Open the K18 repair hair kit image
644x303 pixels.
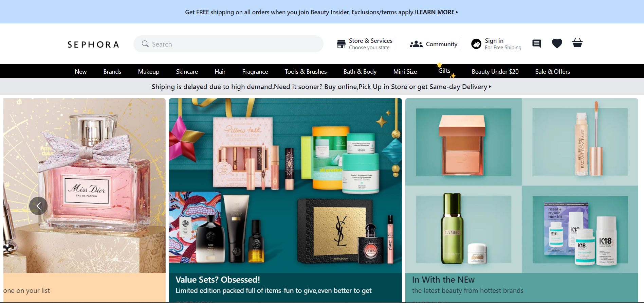point(580,230)
